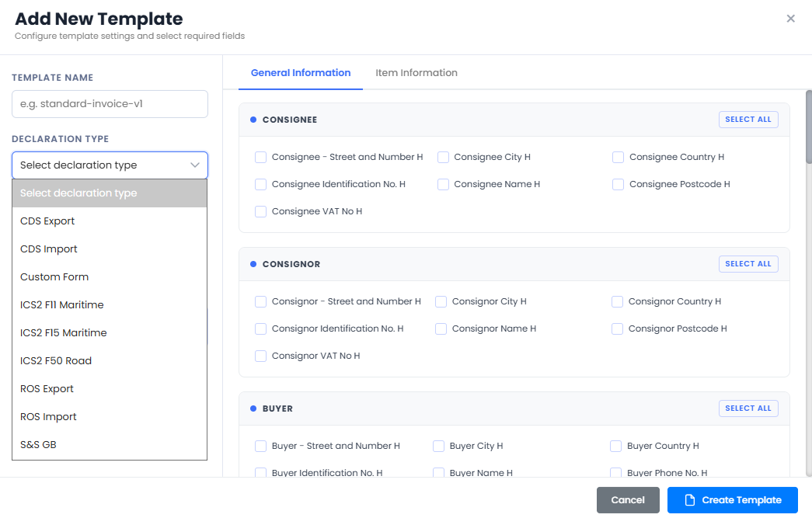
Task: Tick Buyer - Street and Number H
Action: 260,446
